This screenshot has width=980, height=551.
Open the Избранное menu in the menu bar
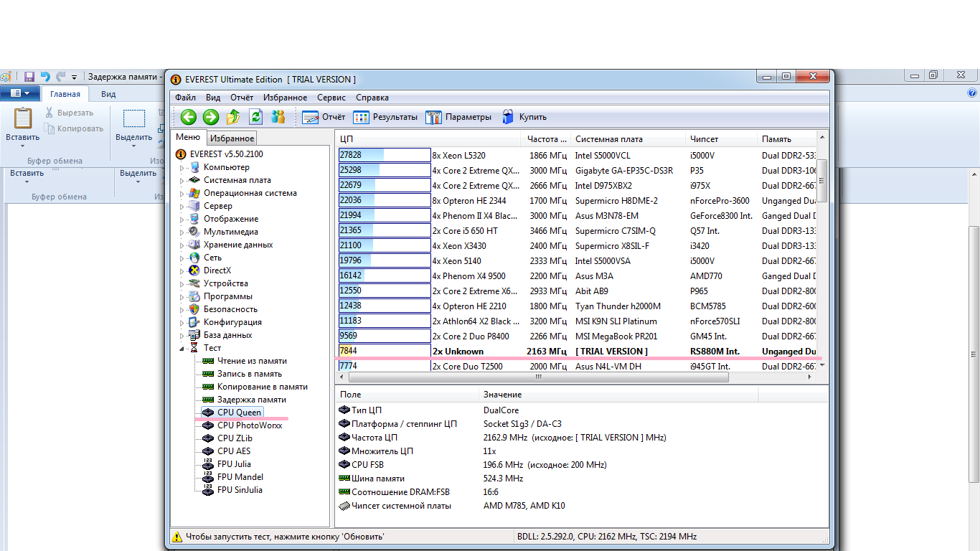click(285, 98)
